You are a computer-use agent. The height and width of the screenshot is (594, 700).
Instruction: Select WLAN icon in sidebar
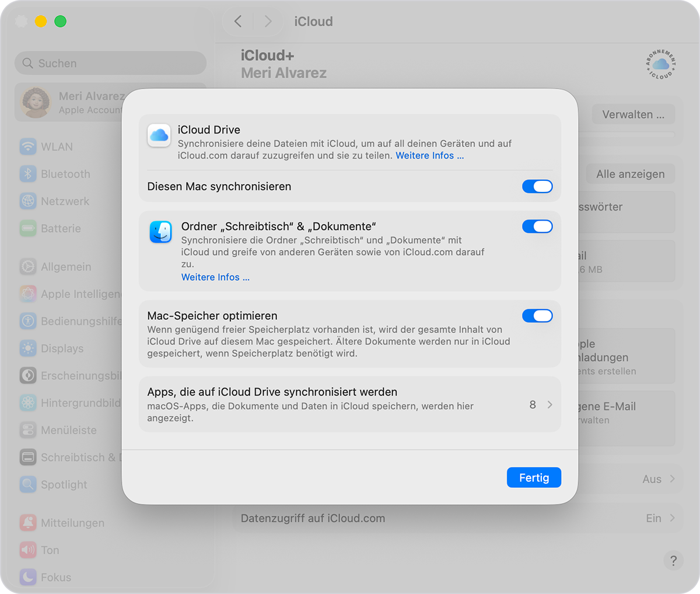pyautogui.click(x=28, y=146)
